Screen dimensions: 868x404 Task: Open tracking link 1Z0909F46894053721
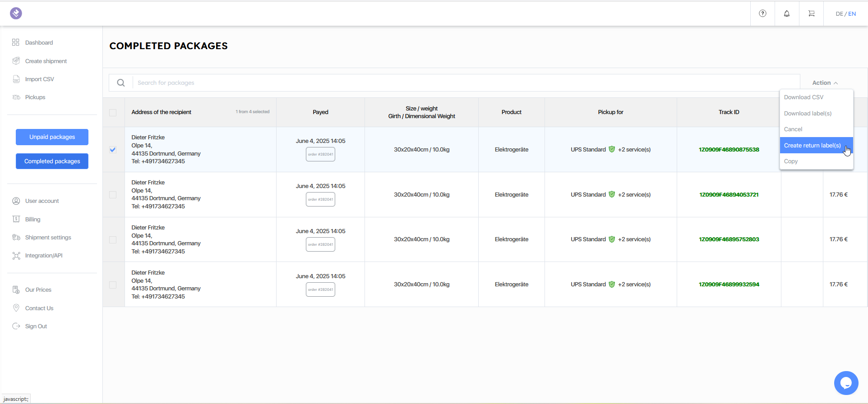729,195
